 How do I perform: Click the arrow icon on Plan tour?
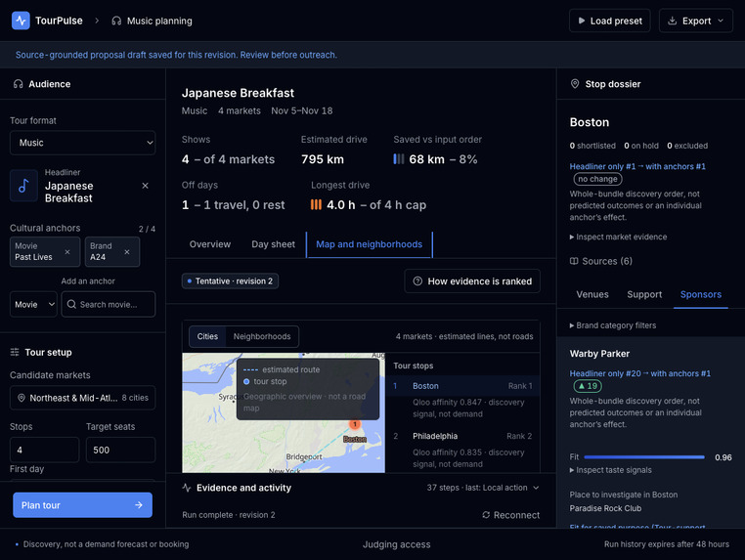[139, 505]
